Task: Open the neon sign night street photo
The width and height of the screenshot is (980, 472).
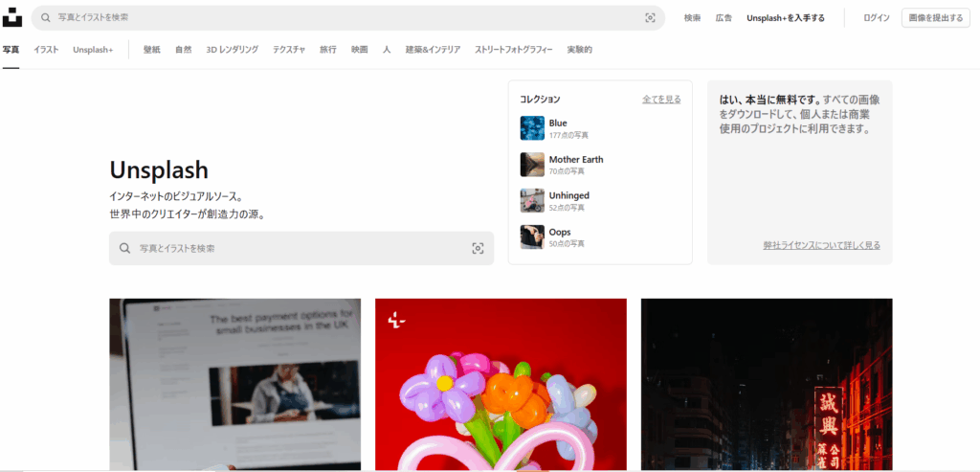Action: tap(767, 384)
